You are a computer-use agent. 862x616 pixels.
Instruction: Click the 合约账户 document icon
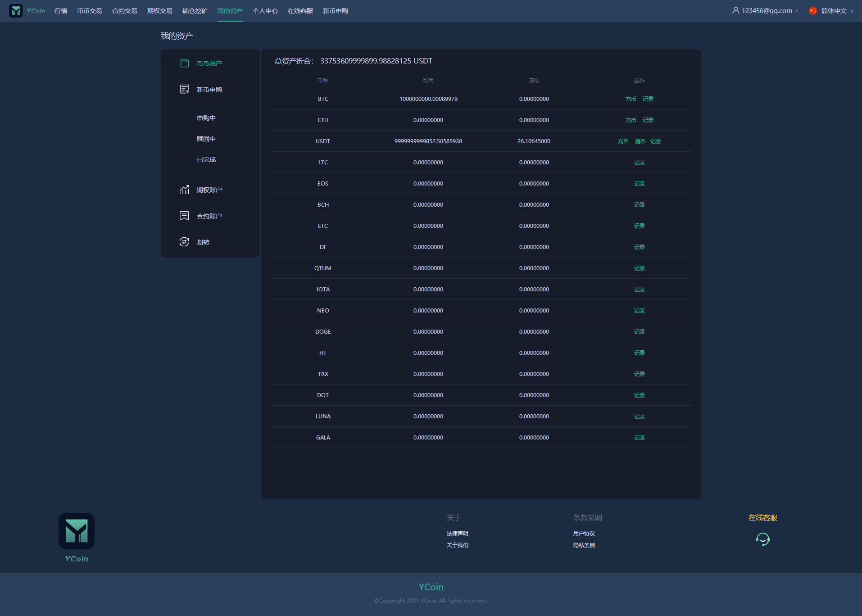click(184, 216)
